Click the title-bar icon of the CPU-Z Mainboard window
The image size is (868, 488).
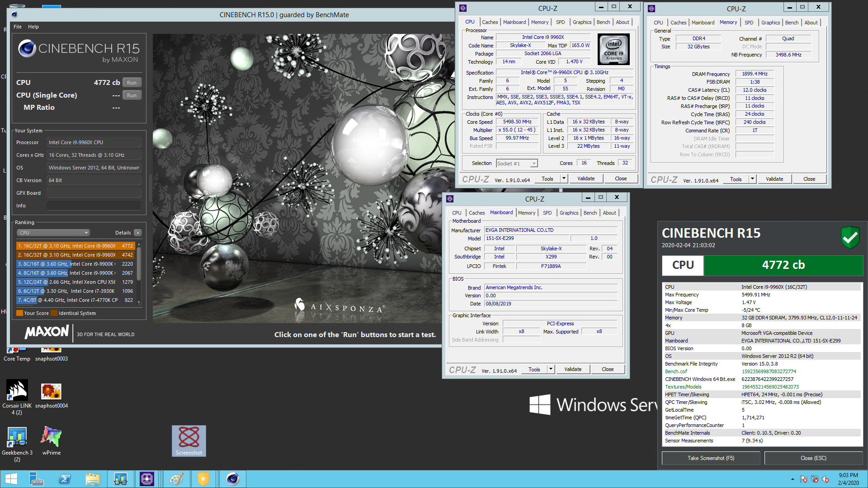pos(450,199)
